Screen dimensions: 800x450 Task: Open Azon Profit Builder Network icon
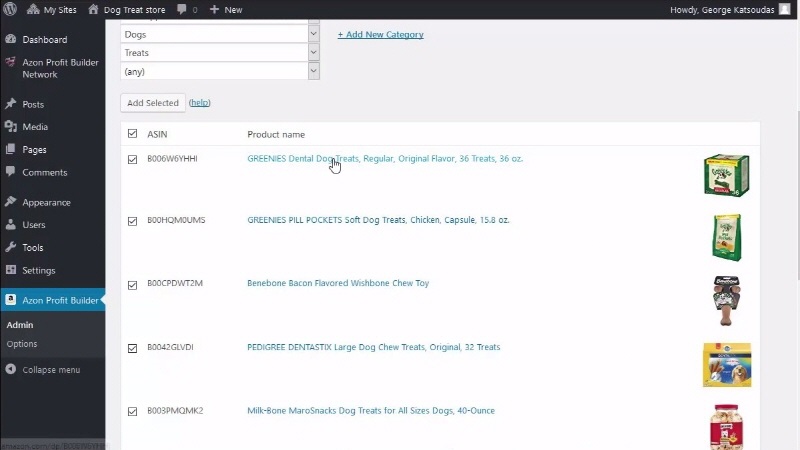pos(10,62)
